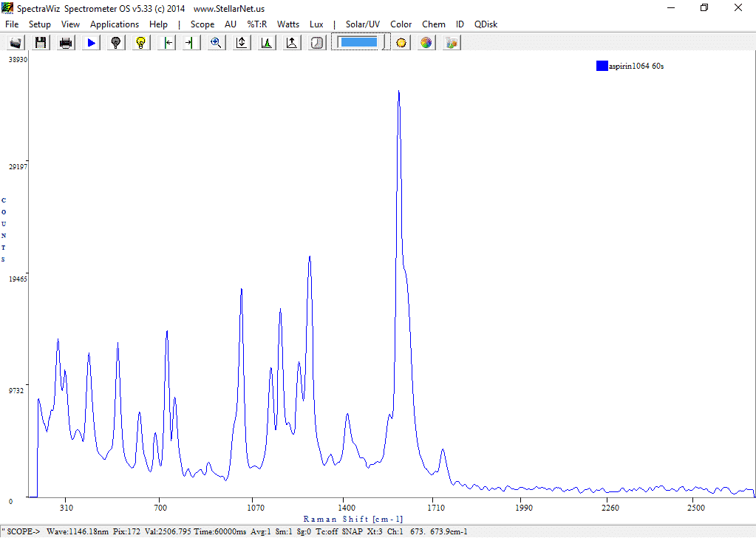Click the 'SNAP' status indicator
756x538 pixels.
coord(353,532)
